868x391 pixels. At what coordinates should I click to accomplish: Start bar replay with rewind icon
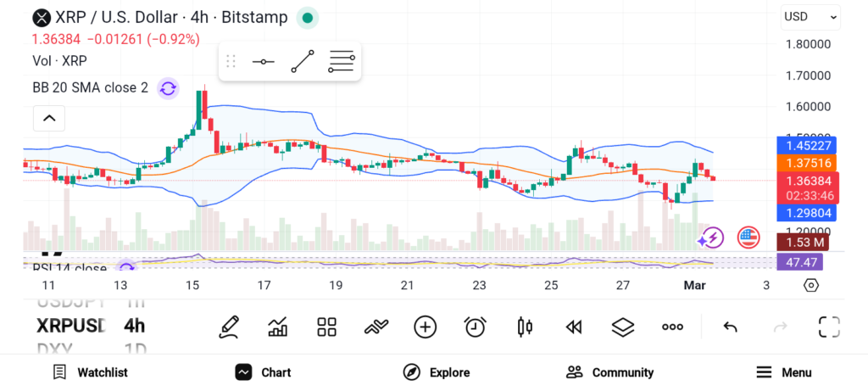574,327
